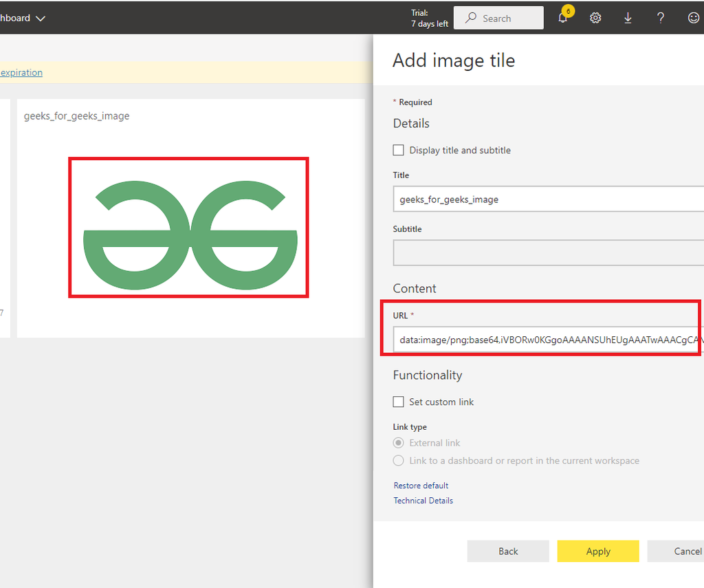Click the Restore default link
This screenshot has height=588, width=704.
[x=421, y=486]
